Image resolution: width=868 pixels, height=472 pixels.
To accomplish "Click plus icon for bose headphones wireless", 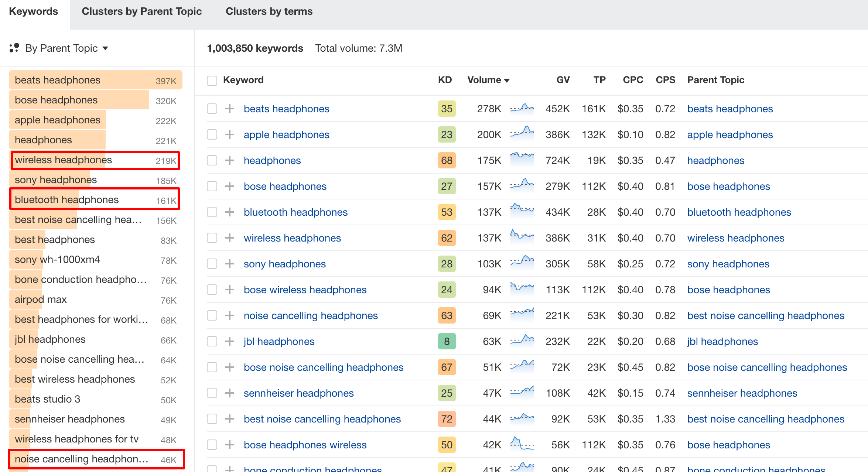I will coord(230,445).
